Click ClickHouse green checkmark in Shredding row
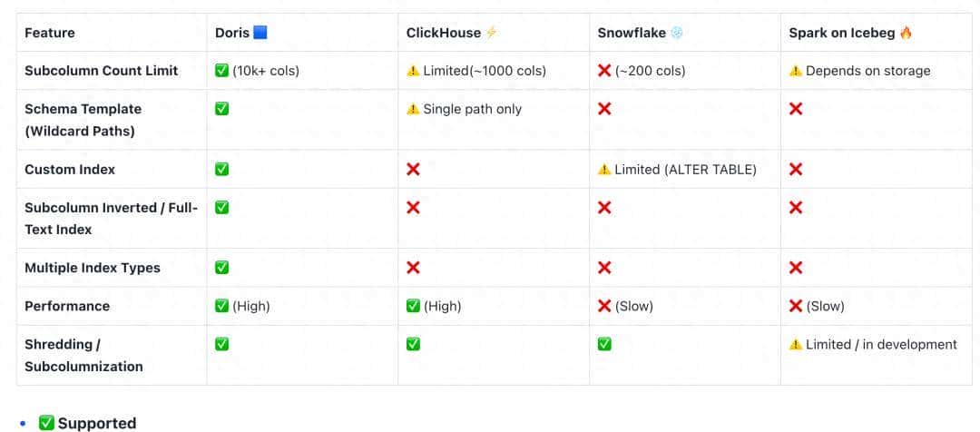980x432 pixels. click(x=413, y=345)
